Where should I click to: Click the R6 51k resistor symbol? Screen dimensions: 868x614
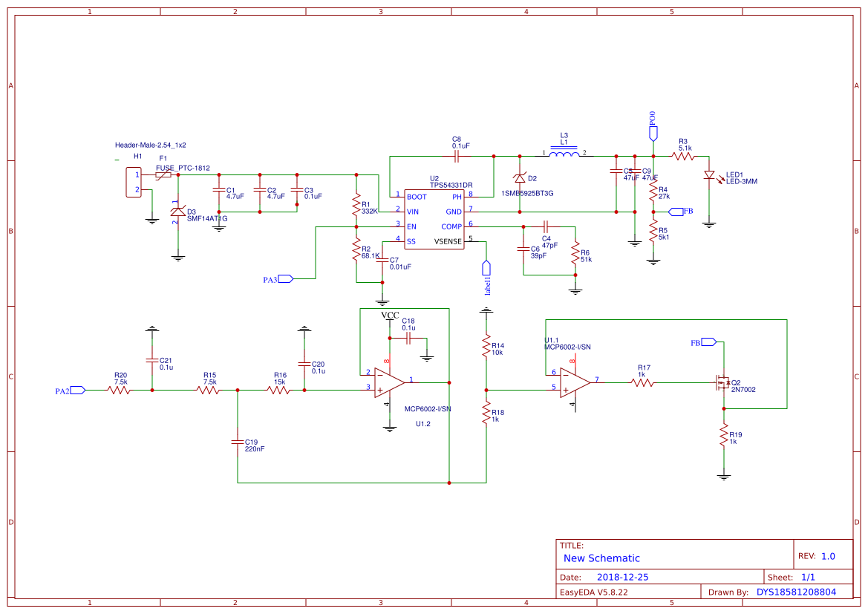(x=575, y=253)
